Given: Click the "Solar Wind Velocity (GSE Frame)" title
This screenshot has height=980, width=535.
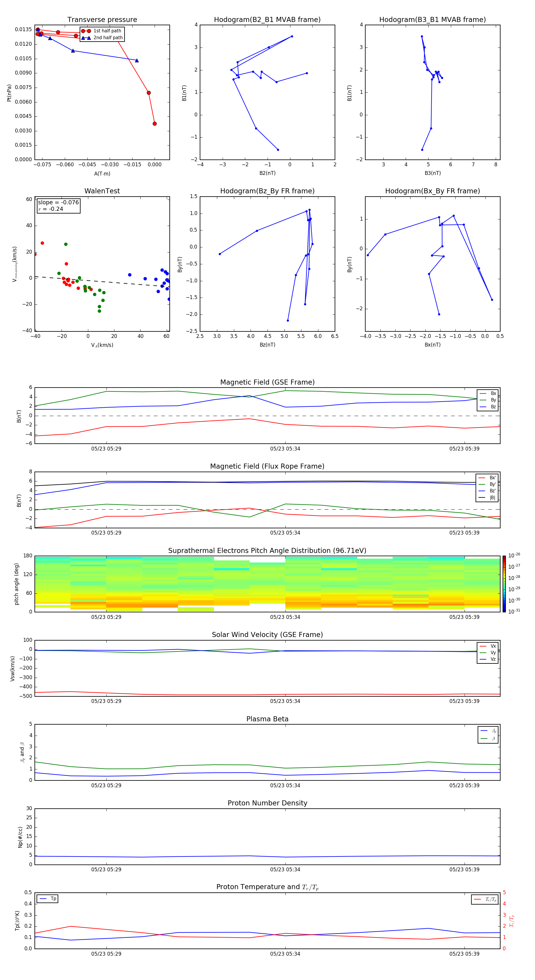Looking at the screenshot, I should click(x=267, y=635).
